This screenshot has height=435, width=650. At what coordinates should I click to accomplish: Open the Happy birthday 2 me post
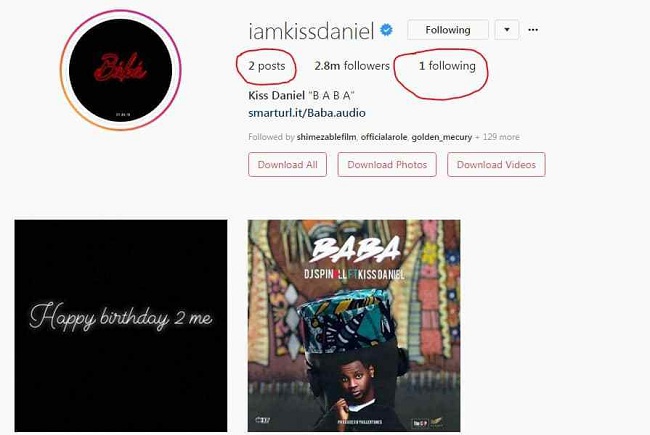pyautogui.click(x=121, y=326)
